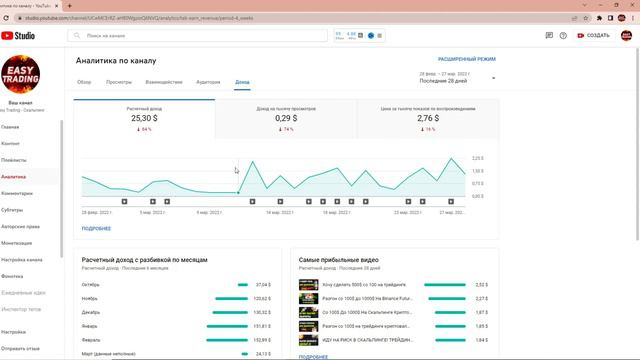
Task: Switch to the Обзор tab
Action: [x=84, y=82]
